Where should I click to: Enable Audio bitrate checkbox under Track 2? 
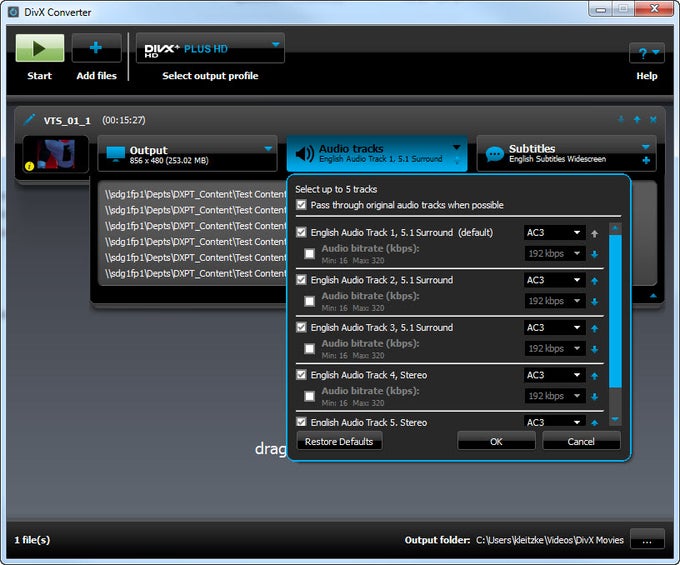click(x=310, y=301)
